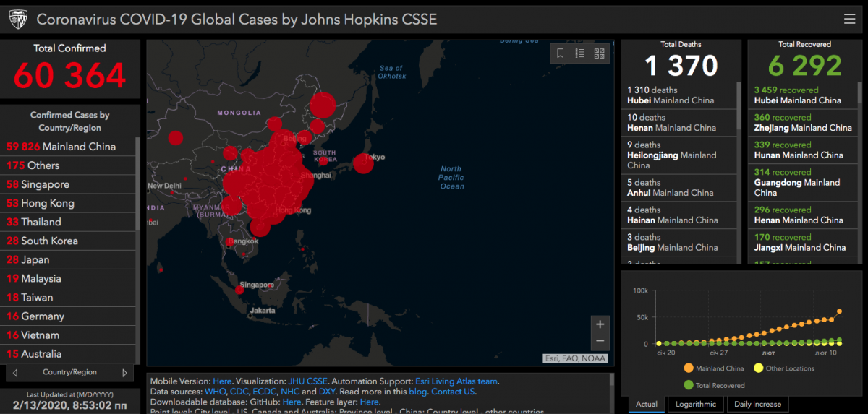This screenshot has width=868, height=414.
Task: Go to previous list with left arrow
Action: [x=15, y=373]
